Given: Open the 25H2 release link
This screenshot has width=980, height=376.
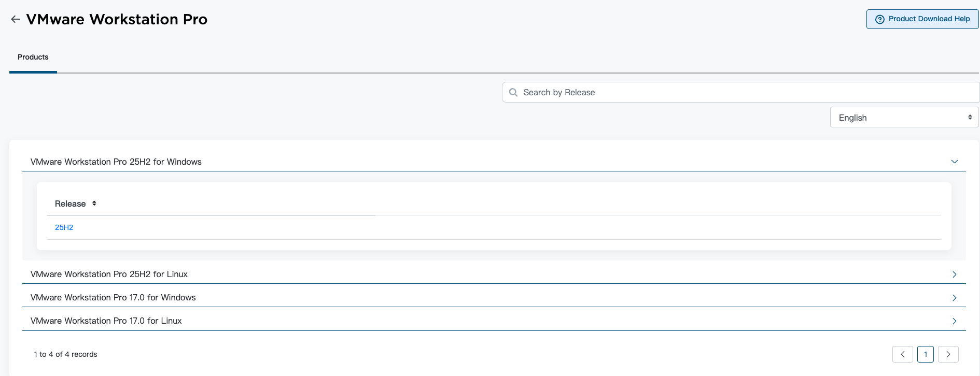Looking at the screenshot, I should click(64, 227).
